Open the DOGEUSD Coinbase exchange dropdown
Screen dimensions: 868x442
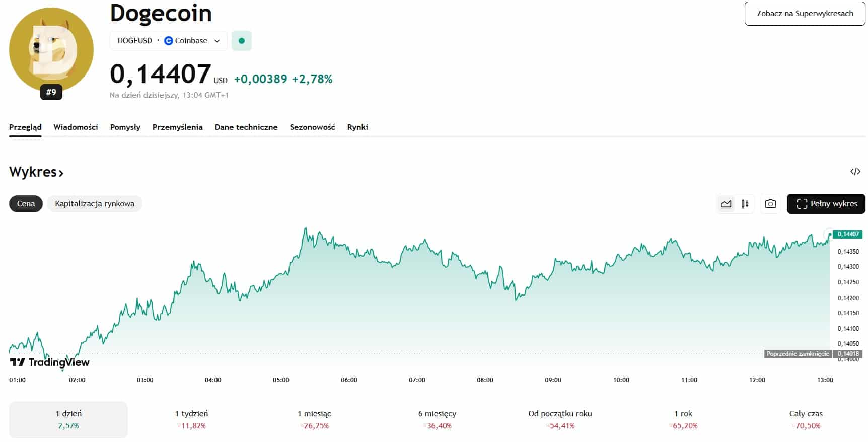coord(168,41)
